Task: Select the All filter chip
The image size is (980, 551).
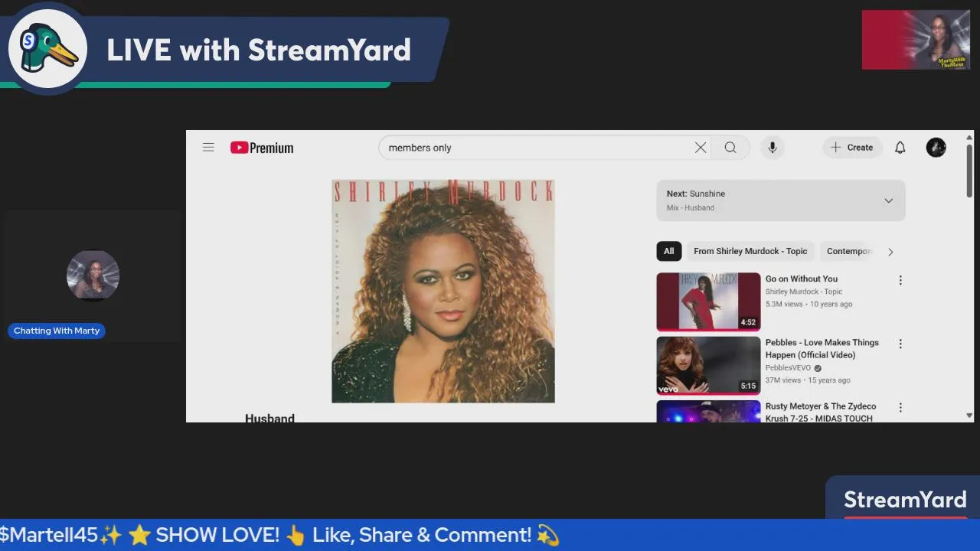Action: pyautogui.click(x=669, y=251)
